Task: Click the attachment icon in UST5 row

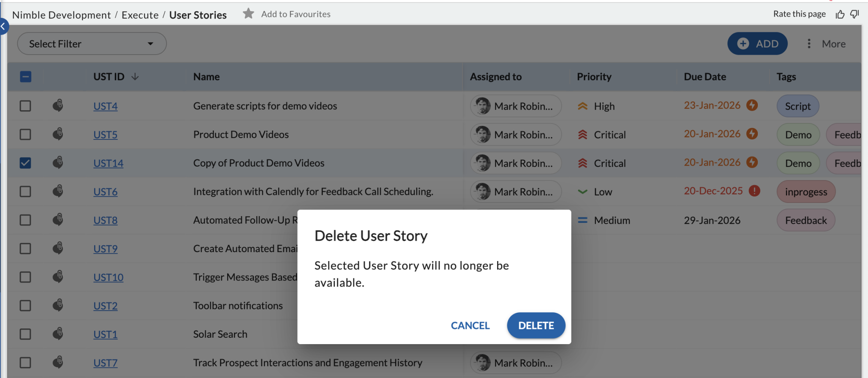Action: [x=58, y=134]
